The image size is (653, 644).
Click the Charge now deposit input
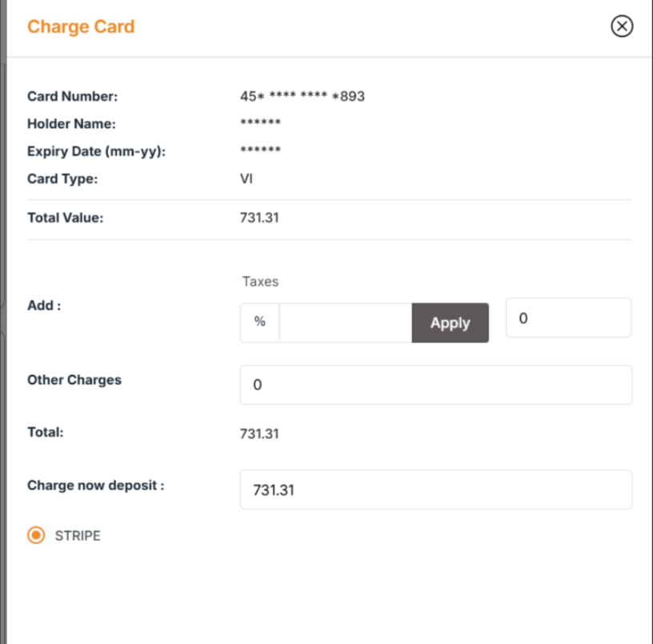click(x=435, y=490)
